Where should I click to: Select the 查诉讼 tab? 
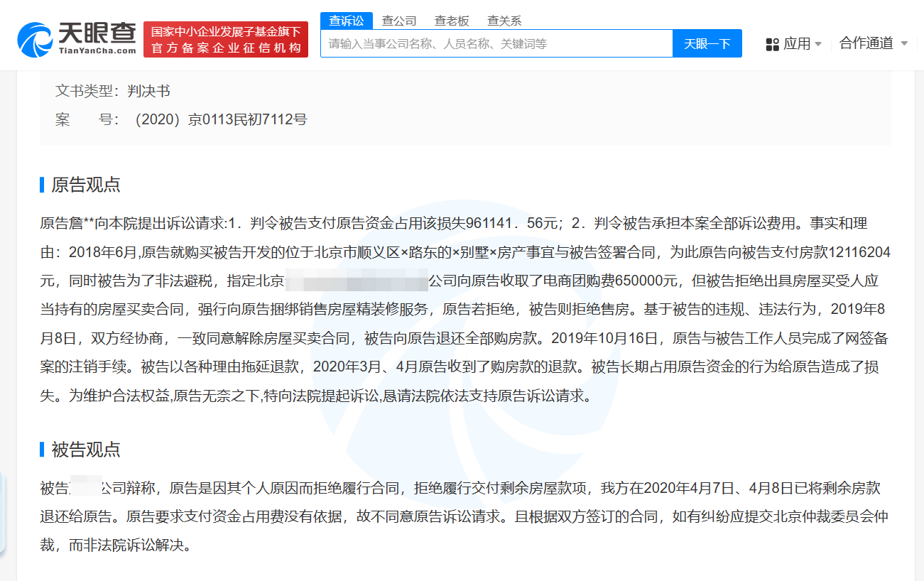tap(347, 21)
